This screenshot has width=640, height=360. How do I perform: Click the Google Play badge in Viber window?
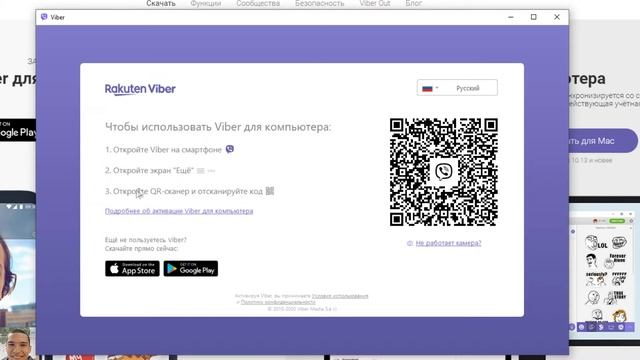(191, 269)
